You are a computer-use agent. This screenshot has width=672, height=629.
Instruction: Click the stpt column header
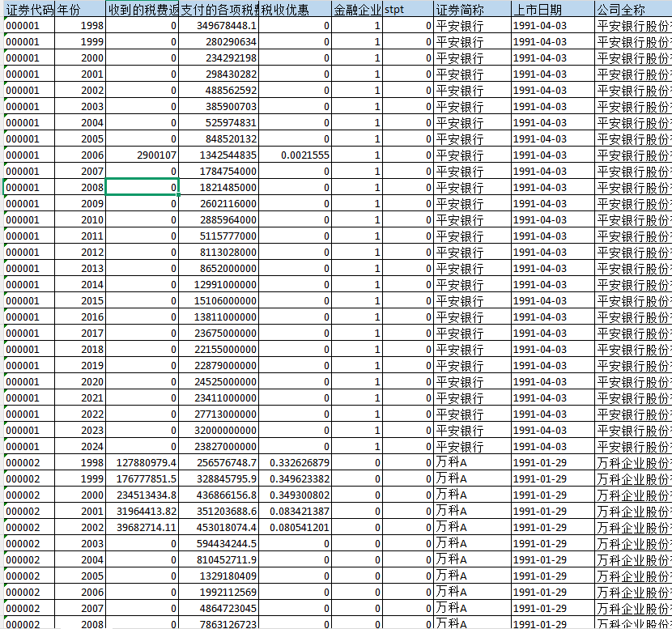(407, 10)
